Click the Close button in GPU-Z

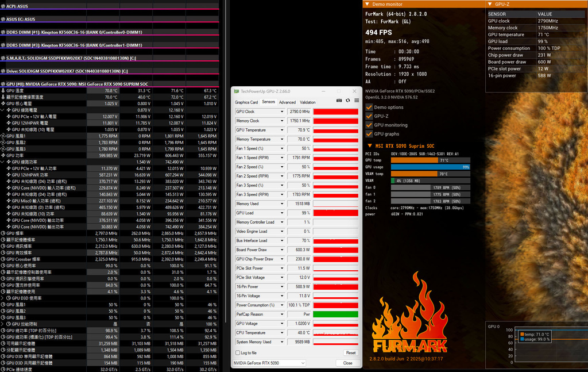tap(347, 363)
